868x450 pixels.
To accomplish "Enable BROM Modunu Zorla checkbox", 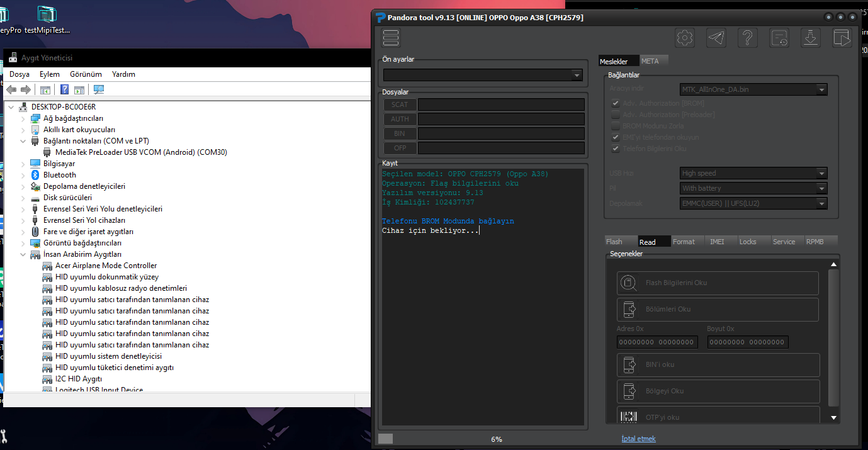I will click(616, 126).
